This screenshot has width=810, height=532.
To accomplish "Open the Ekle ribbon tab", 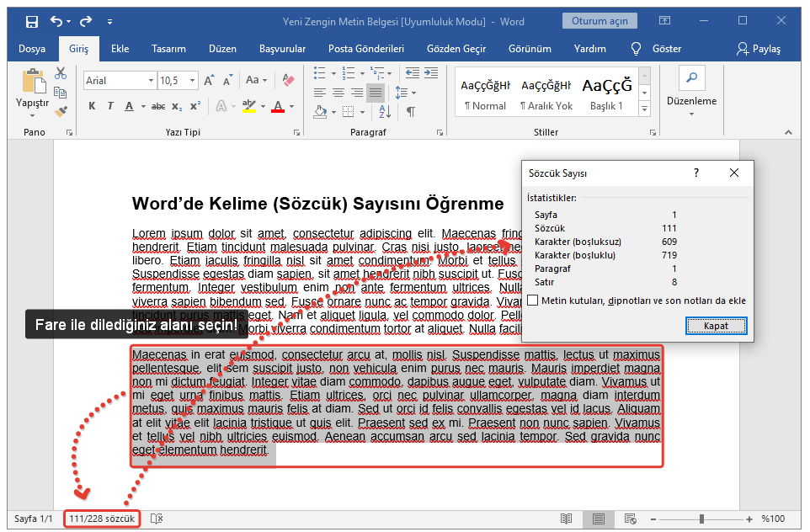I will point(120,49).
